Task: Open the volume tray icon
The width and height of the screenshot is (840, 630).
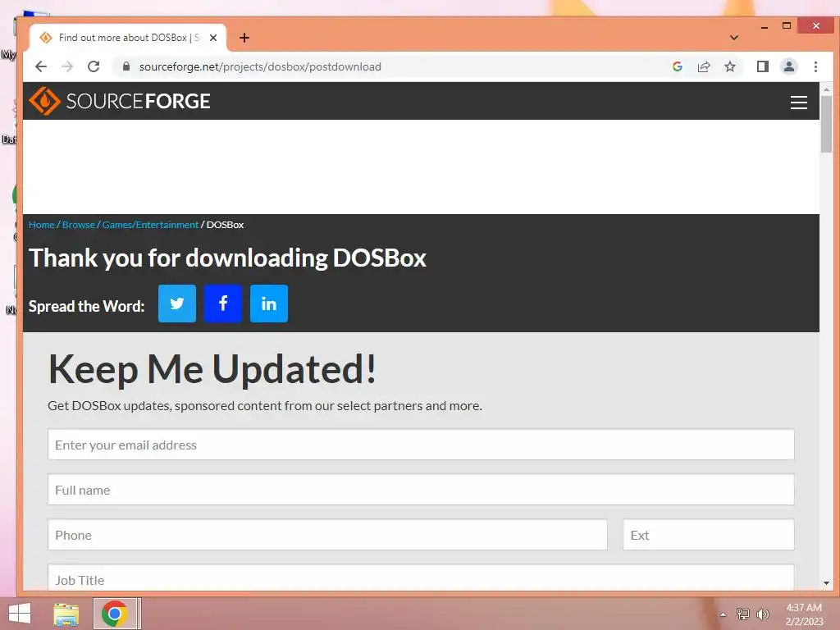Action: point(762,614)
